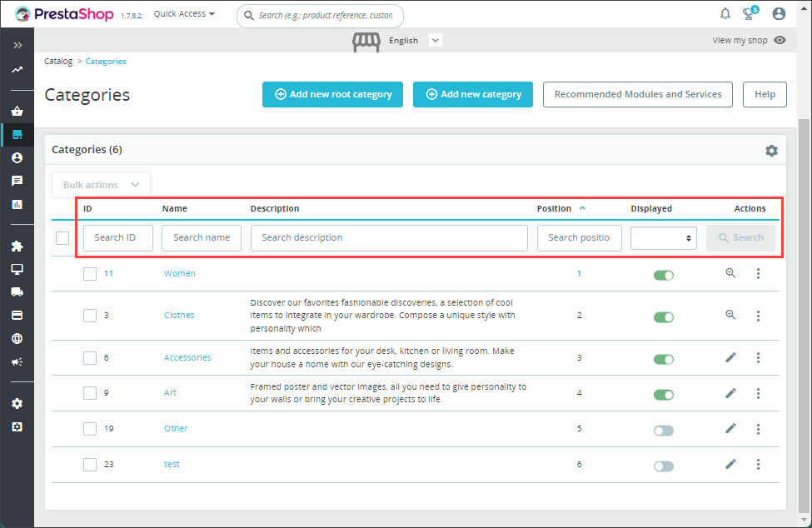This screenshot has height=528, width=812.
Task: Click the Help button
Action: tap(765, 94)
